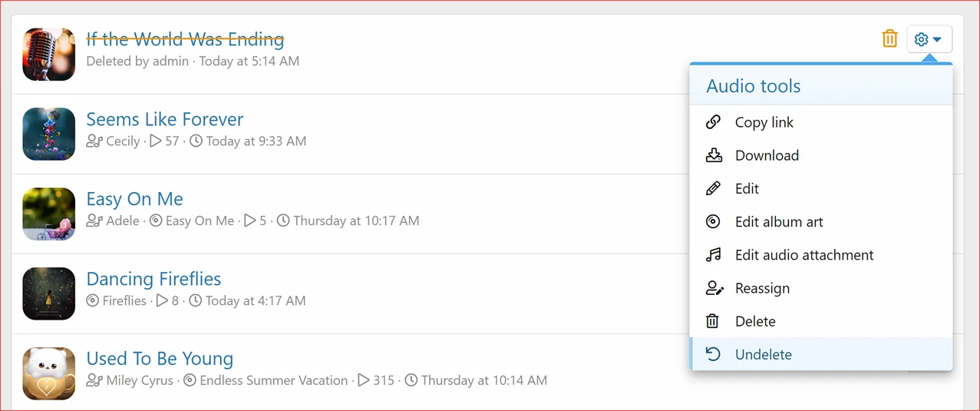
Task: Open the strikethrough If the World Was Ending title
Action: point(185,39)
